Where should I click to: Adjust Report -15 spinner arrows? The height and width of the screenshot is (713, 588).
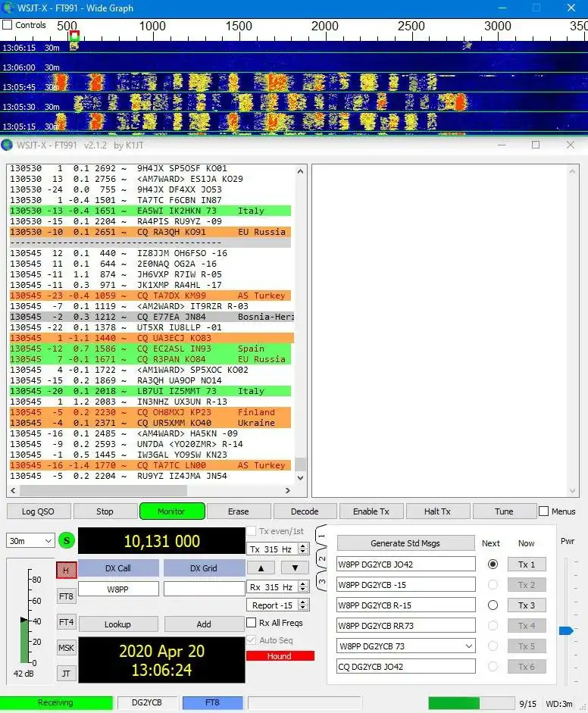pyautogui.click(x=303, y=605)
